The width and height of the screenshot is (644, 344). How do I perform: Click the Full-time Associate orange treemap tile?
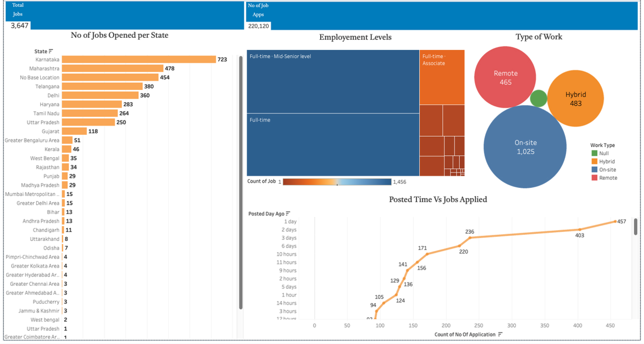pos(442,78)
